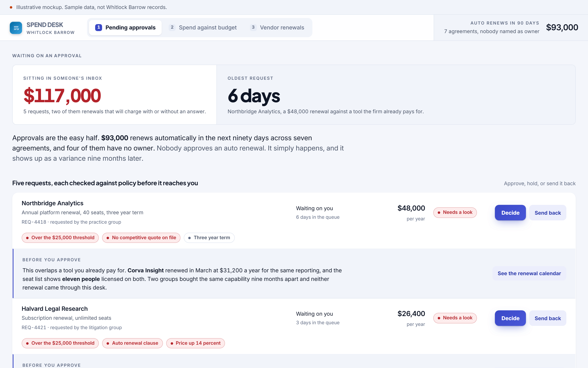The height and width of the screenshot is (368, 588).
Task: Open the Pending approvals tab
Action: pos(125,28)
